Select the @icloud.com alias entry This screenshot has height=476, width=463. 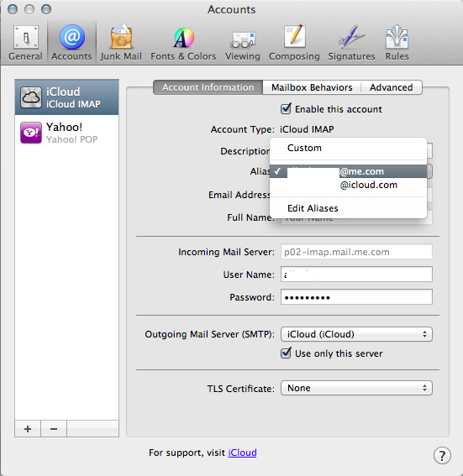click(348, 185)
